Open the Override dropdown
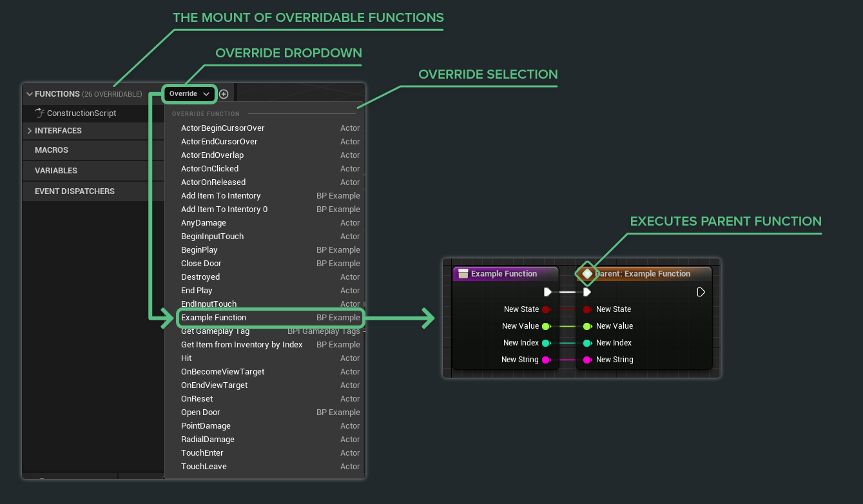863x504 pixels. [189, 93]
